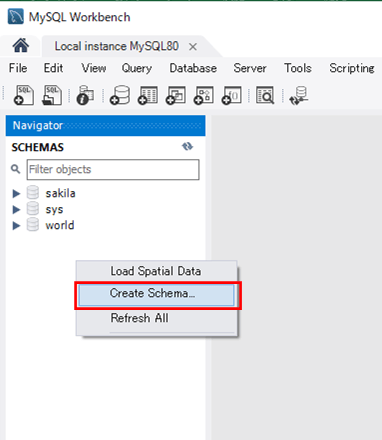Image resolution: width=382 pixels, height=440 pixels.
Task: Expand the world schema tree
Action: 16,225
